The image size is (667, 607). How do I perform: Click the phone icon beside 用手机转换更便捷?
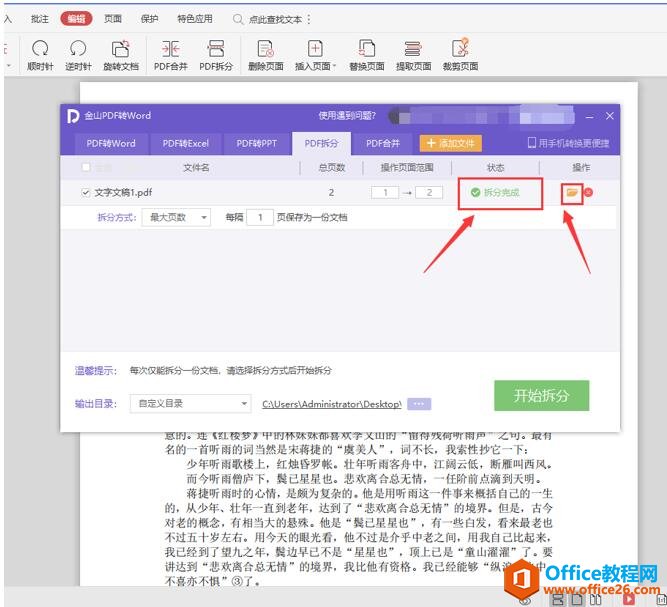pos(531,143)
